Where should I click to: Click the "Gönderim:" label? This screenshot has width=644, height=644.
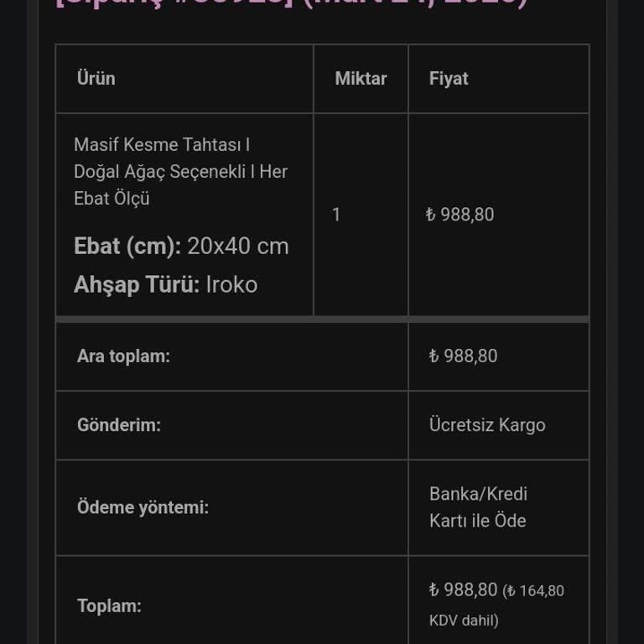point(119,425)
